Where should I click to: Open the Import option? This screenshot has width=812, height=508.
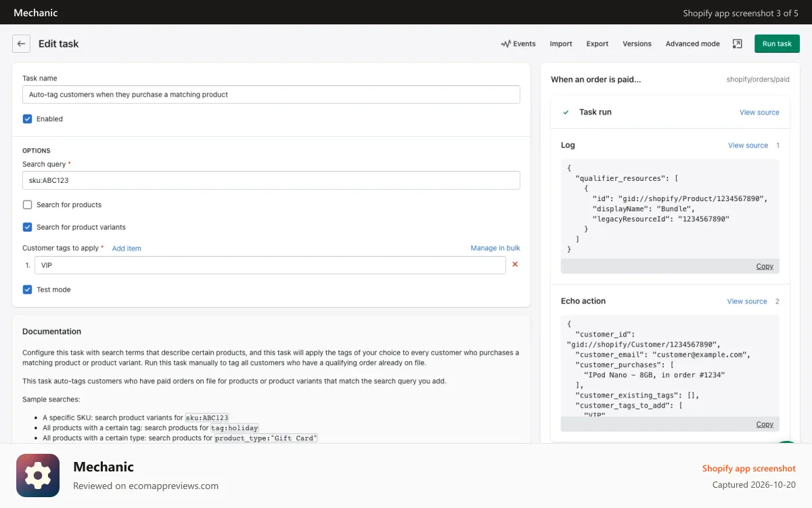pos(561,43)
